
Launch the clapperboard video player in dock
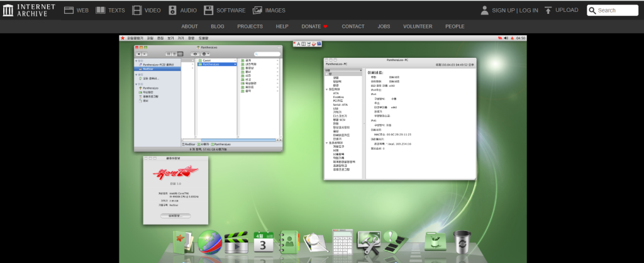[235, 242]
